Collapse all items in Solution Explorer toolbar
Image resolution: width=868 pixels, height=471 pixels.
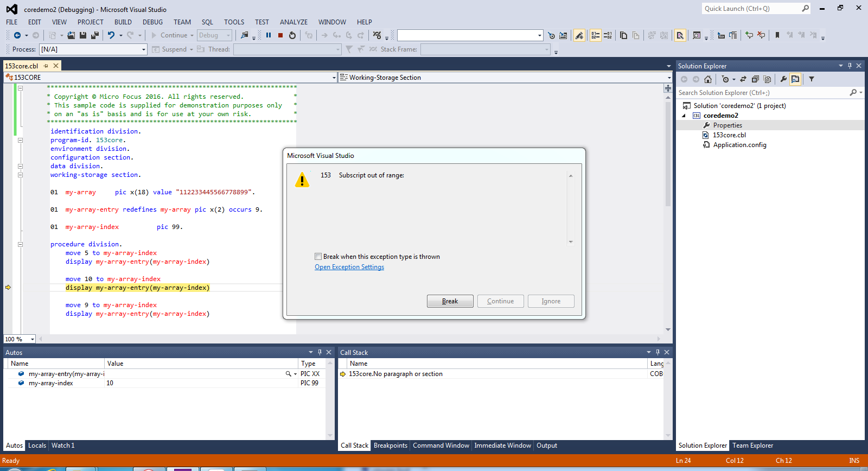pos(755,79)
